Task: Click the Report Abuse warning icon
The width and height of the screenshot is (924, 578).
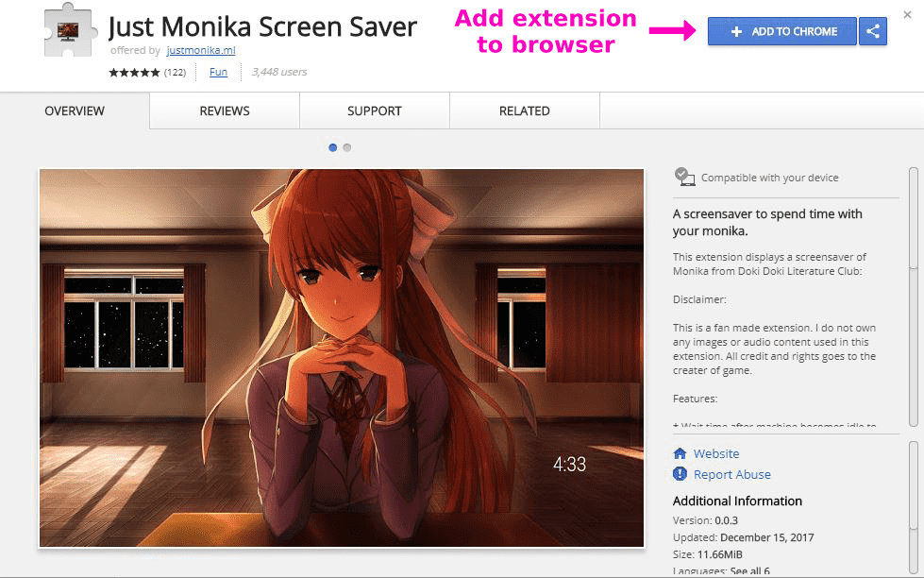Action: 680,474
